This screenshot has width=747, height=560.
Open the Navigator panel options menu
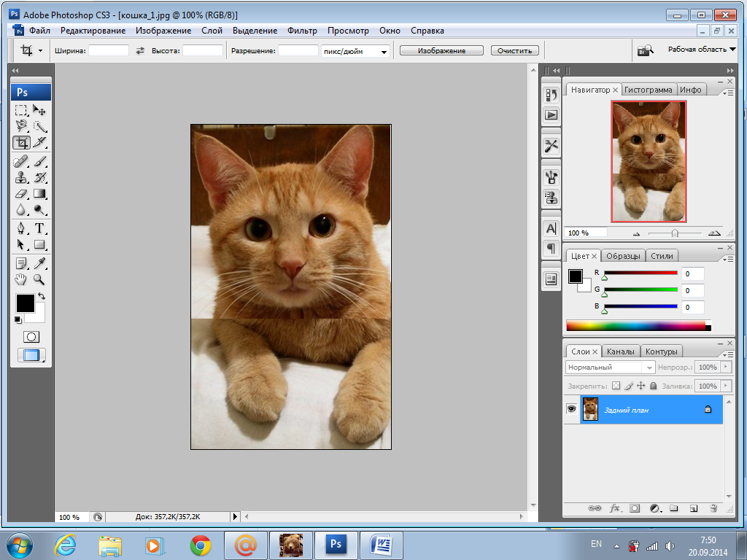(x=728, y=93)
